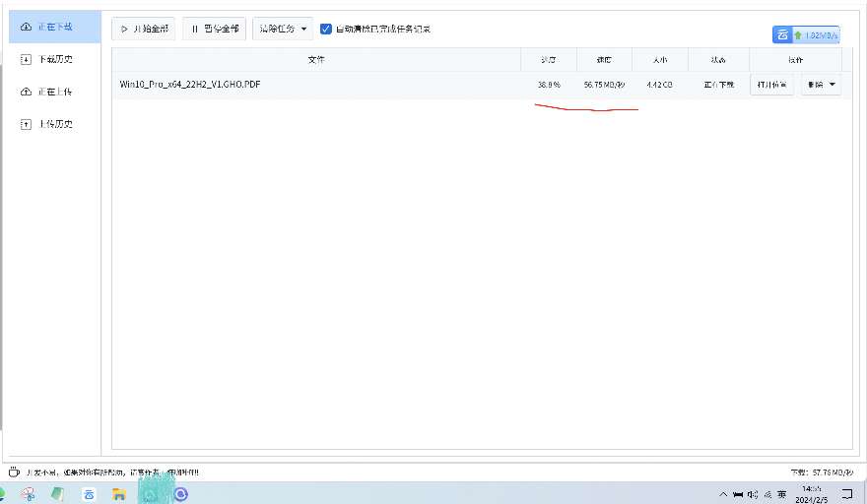Sort by the 进度 progress column header
867x504 pixels.
[x=549, y=60]
